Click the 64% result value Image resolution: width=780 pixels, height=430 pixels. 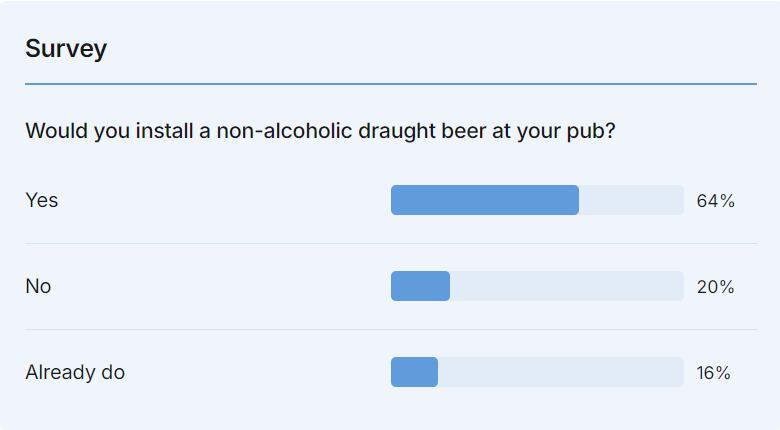(715, 201)
